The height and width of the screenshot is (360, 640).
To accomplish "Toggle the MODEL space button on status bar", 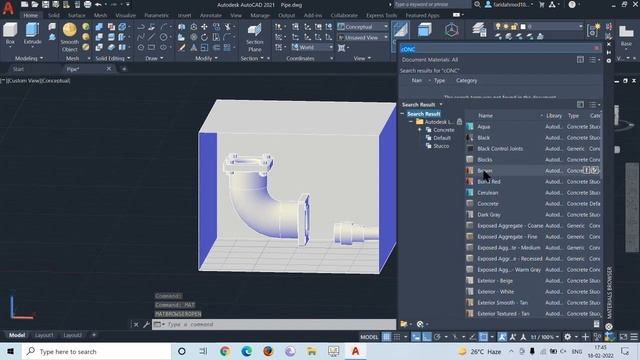I will point(369,337).
